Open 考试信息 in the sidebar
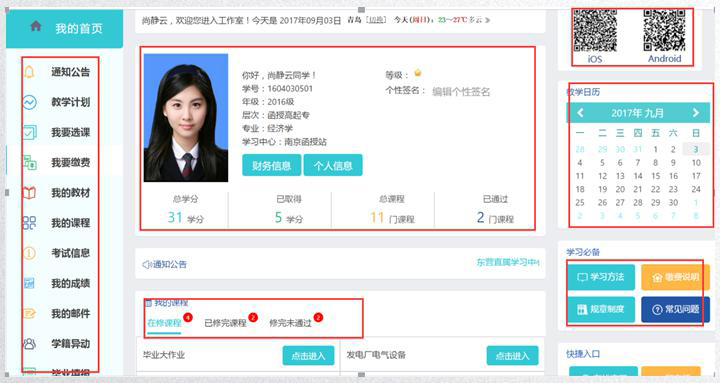Viewport: 720px width, 383px height. click(70, 253)
